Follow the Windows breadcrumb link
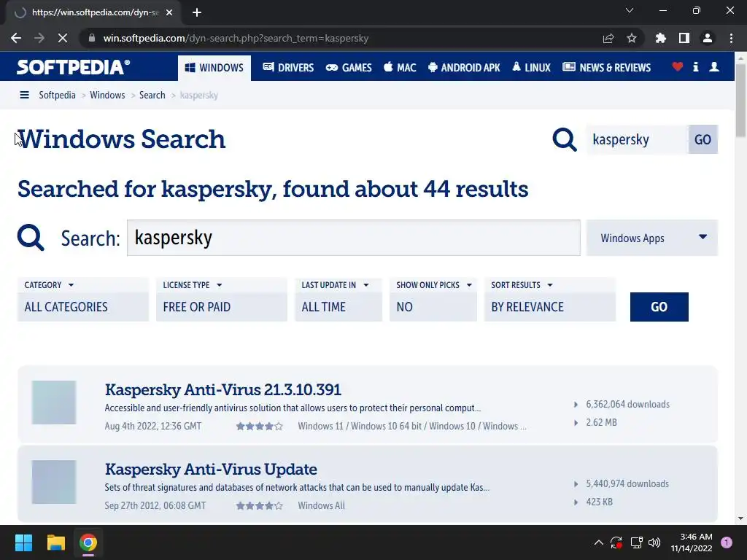The height and width of the screenshot is (560, 747). pyautogui.click(x=107, y=96)
